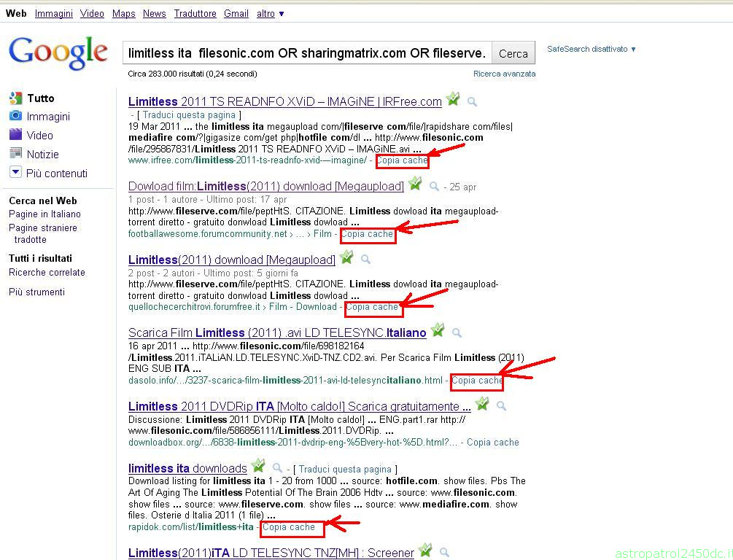733x560 pixels.
Task: Click Copia cache for dasolo.info result
Action: 477,381
